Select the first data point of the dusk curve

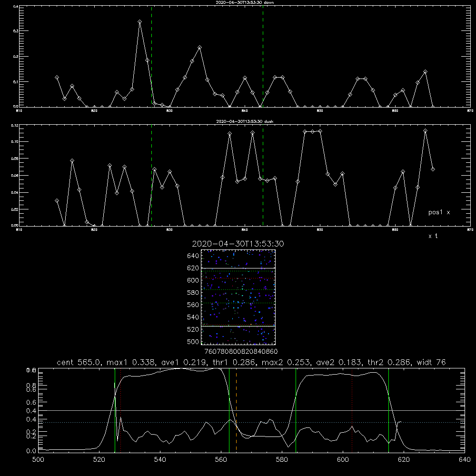click(x=57, y=201)
